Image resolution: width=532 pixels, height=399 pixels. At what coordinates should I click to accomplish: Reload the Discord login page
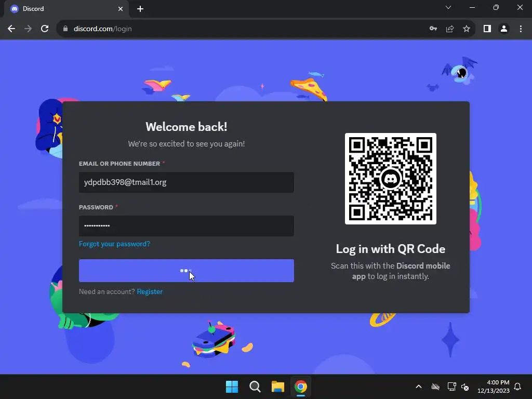tap(45, 29)
